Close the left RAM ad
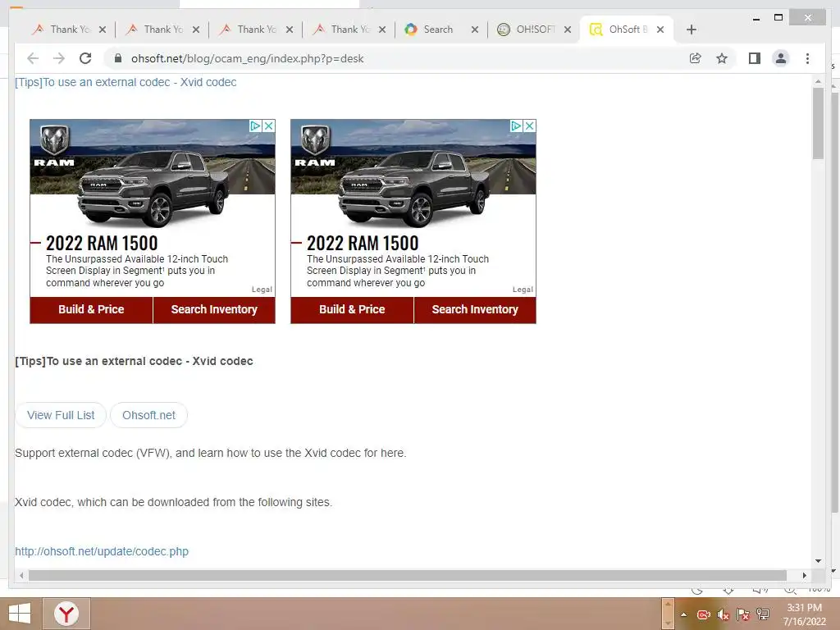 269,126
